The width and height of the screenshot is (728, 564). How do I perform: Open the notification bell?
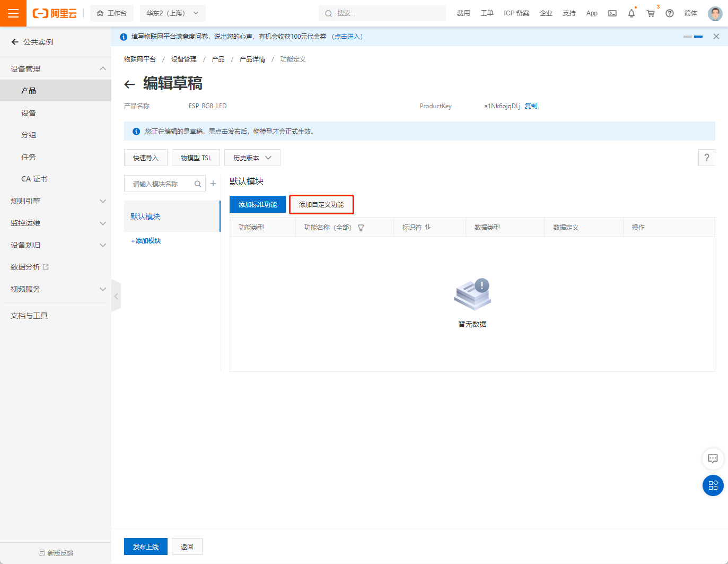coord(631,13)
